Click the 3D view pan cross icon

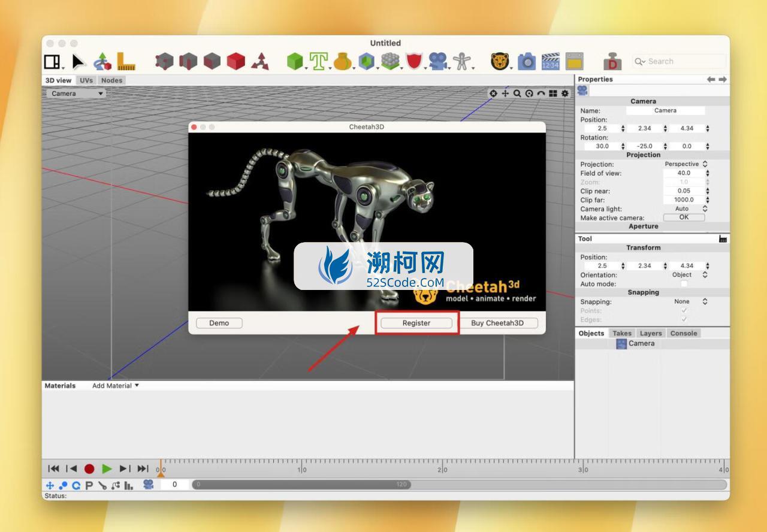pos(505,93)
